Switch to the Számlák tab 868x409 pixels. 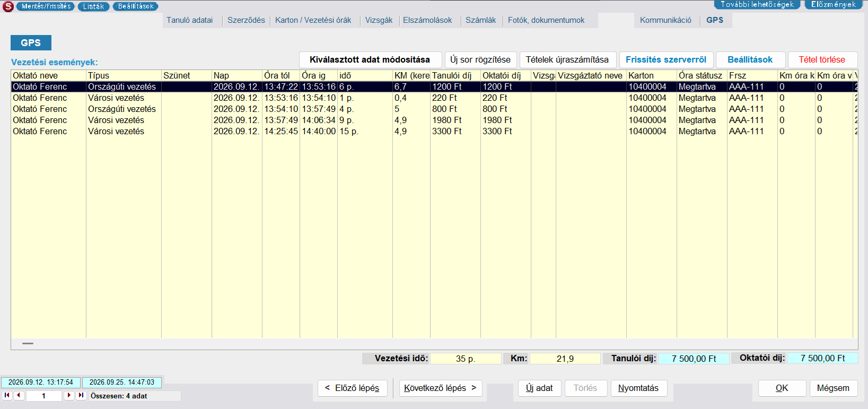pos(480,20)
